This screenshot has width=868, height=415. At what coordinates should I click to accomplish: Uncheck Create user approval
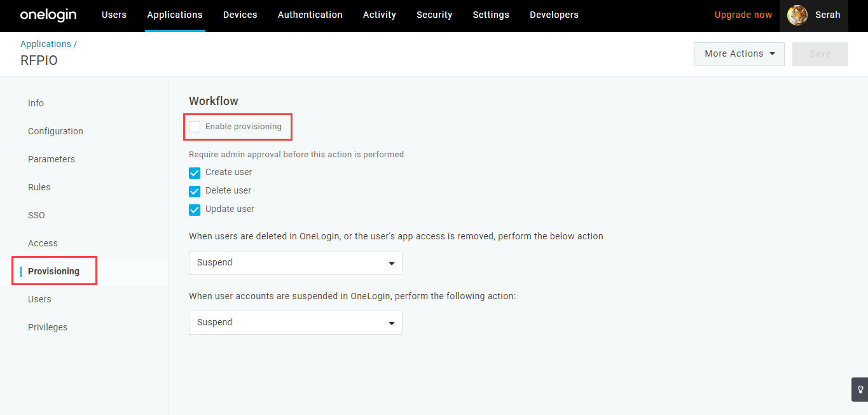195,172
